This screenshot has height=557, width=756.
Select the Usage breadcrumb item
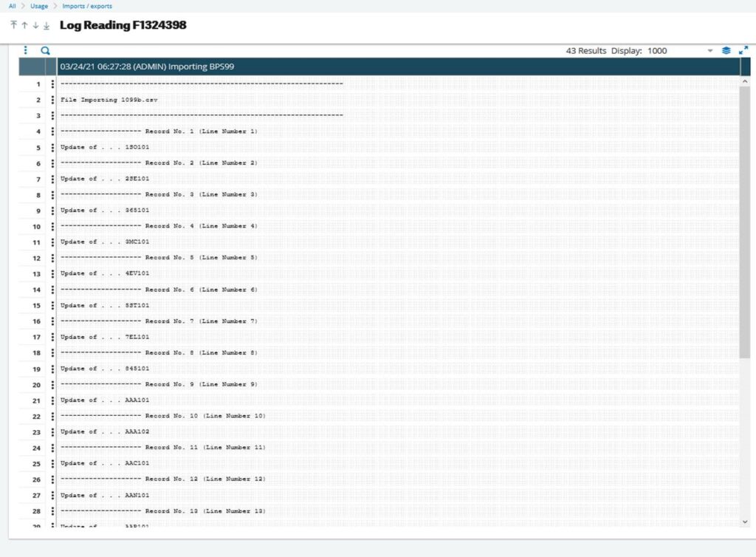coord(40,6)
